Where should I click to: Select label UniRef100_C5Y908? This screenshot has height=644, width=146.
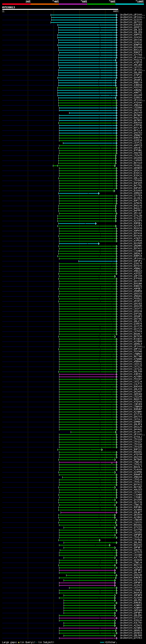click(131, 180)
